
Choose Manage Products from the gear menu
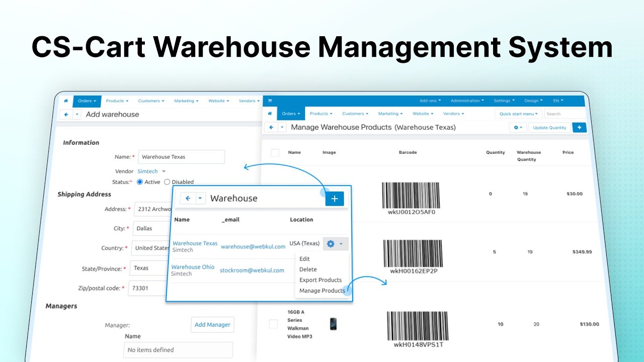(x=322, y=291)
